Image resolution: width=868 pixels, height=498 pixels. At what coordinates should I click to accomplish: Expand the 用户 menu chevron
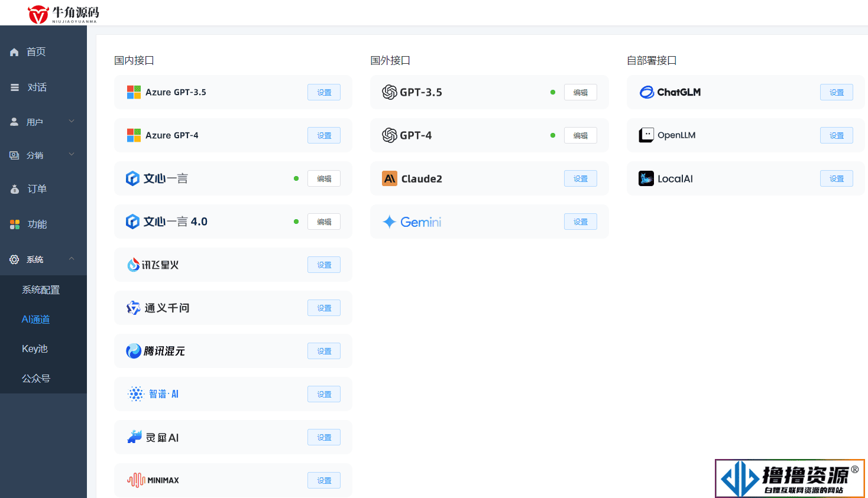pyautogui.click(x=72, y=121)
